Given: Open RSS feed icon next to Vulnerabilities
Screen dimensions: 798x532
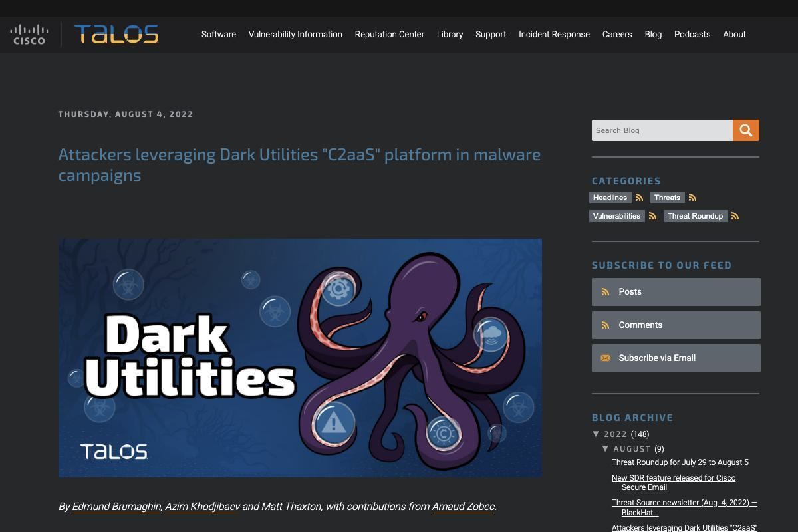Looking at the screenshot, I should [x=652, y=216].
